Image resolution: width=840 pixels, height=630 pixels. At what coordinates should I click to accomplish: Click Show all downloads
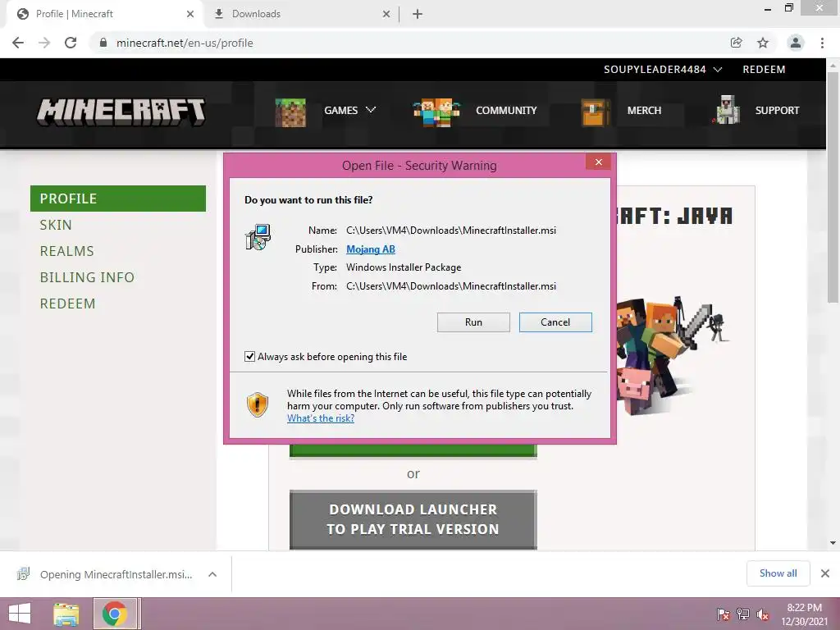[778, 573]
